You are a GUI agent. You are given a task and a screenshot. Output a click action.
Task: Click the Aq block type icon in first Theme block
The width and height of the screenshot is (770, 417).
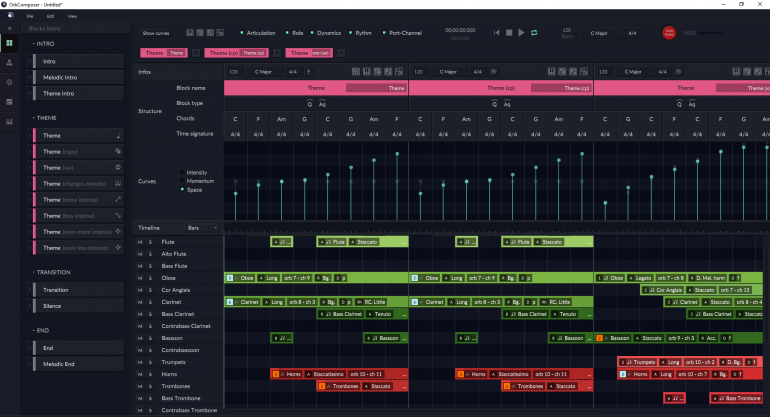[x=322, y=104]
